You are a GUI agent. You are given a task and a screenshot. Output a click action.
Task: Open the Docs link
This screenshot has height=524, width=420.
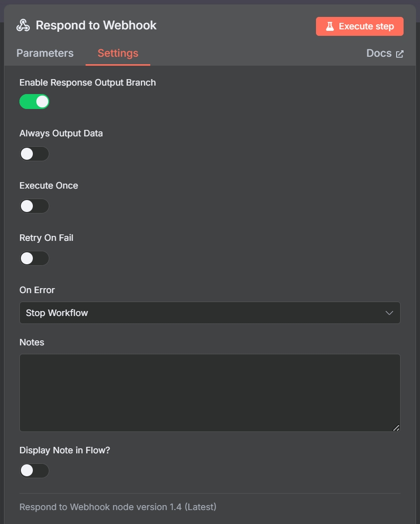coord(379,53)
